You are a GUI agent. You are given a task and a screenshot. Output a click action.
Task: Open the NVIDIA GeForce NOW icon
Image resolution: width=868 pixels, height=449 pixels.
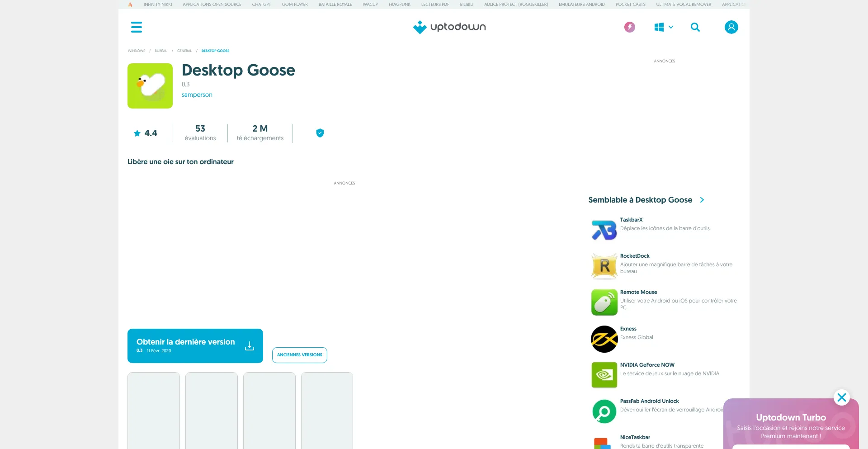click(x=604, y=375)
